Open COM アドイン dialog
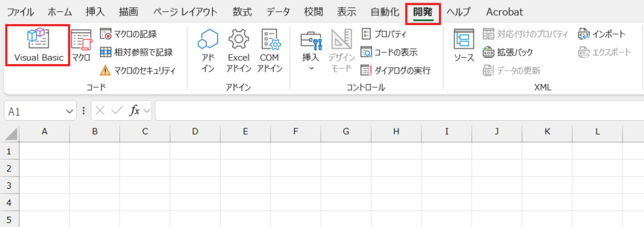Viewport: 644px width, 227px height. point(269,50)
